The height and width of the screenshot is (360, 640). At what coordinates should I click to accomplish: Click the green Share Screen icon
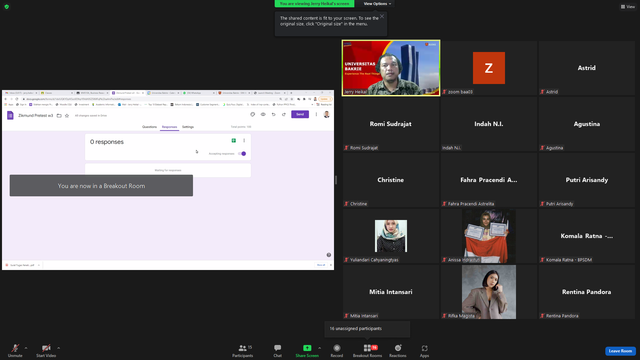307,348
